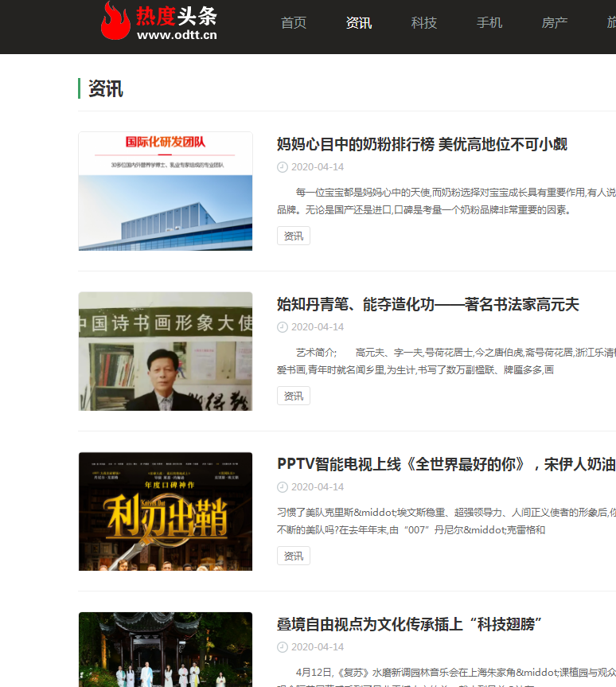Switch to the 房产 section

point(555,23)
